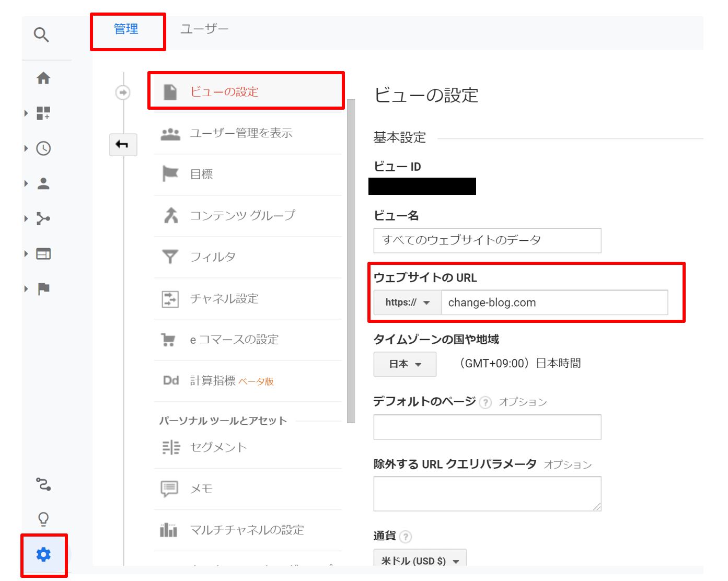Click the help question mark beside デフォルトのページ
Screen dimensions: 728x581
[486, 402]
